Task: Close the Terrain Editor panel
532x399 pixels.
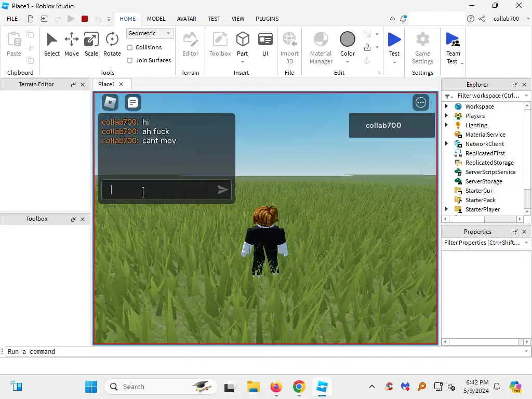Action: 83,85
